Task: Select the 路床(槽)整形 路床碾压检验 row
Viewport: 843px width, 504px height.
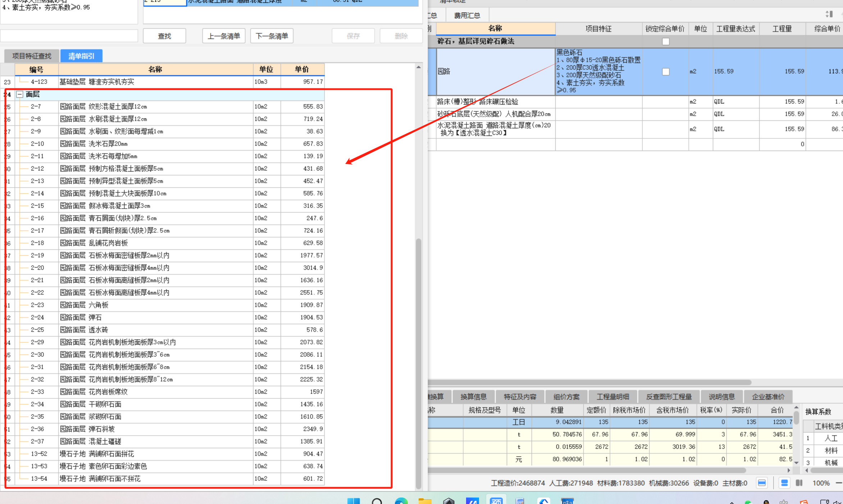Action: tap(635, 102)
